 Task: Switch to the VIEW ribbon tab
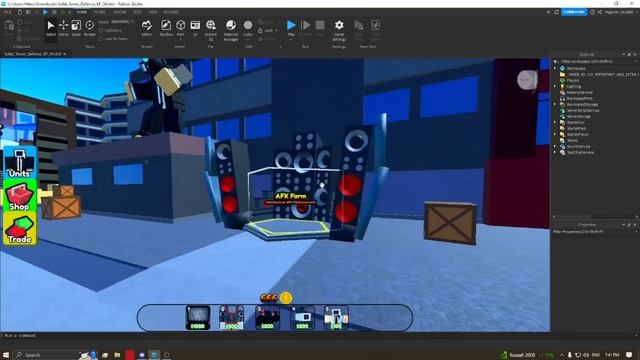pos(153,12)
